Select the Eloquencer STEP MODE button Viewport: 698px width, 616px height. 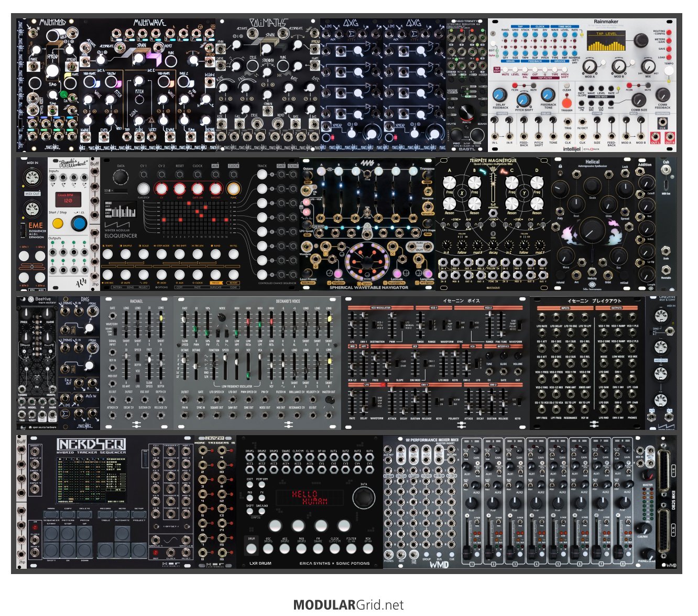(162, 255)
